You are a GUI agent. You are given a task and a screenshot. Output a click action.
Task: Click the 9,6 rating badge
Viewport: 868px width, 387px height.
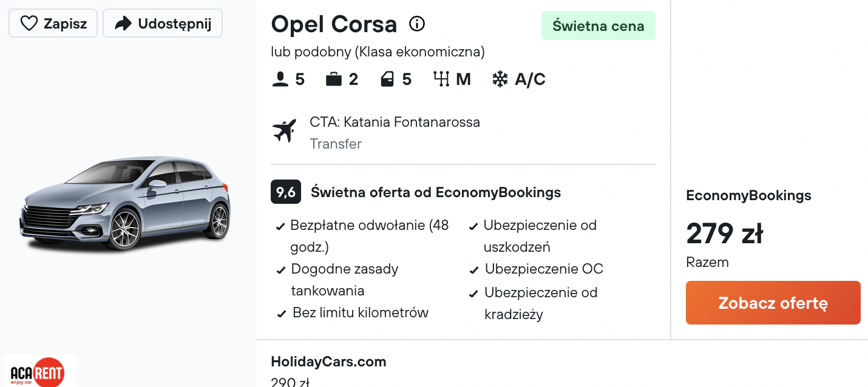tap(286, 192)
